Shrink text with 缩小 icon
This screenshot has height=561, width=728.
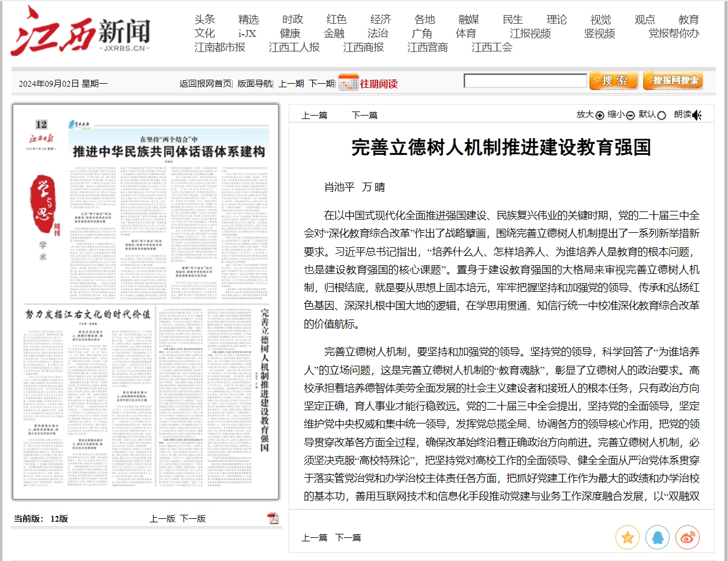[x=630, y=115]
